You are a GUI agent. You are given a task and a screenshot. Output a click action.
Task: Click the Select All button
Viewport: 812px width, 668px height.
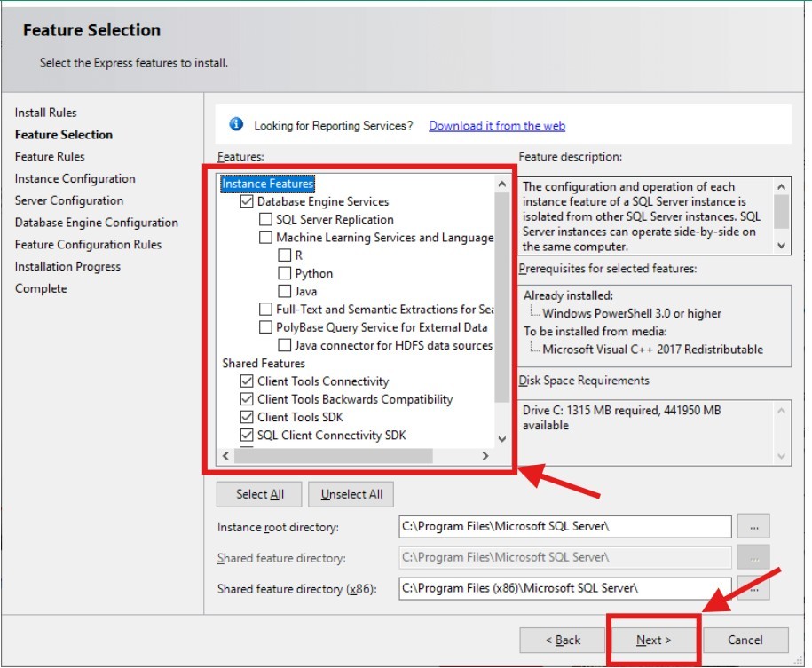pyautogui.click(x=258, y=494)
